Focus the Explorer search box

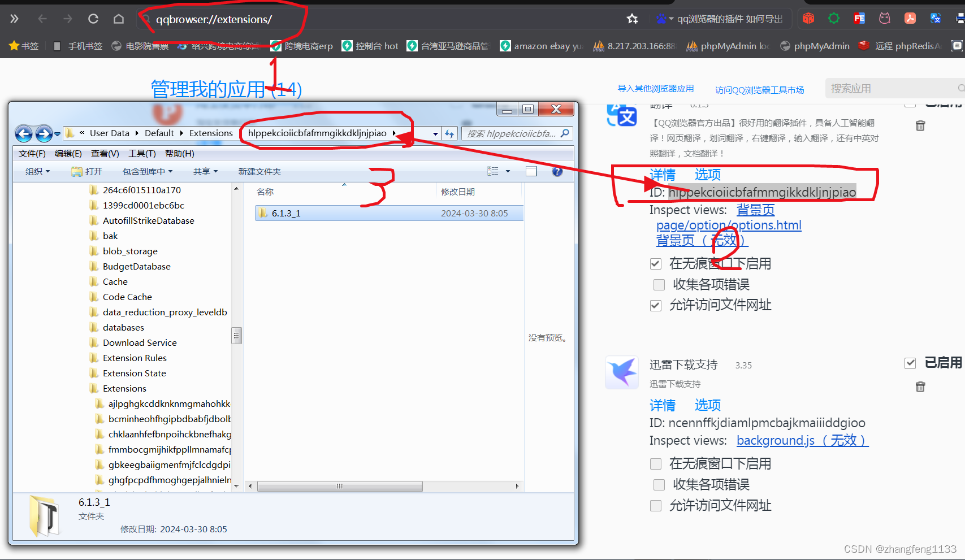(x=517, y=133)
